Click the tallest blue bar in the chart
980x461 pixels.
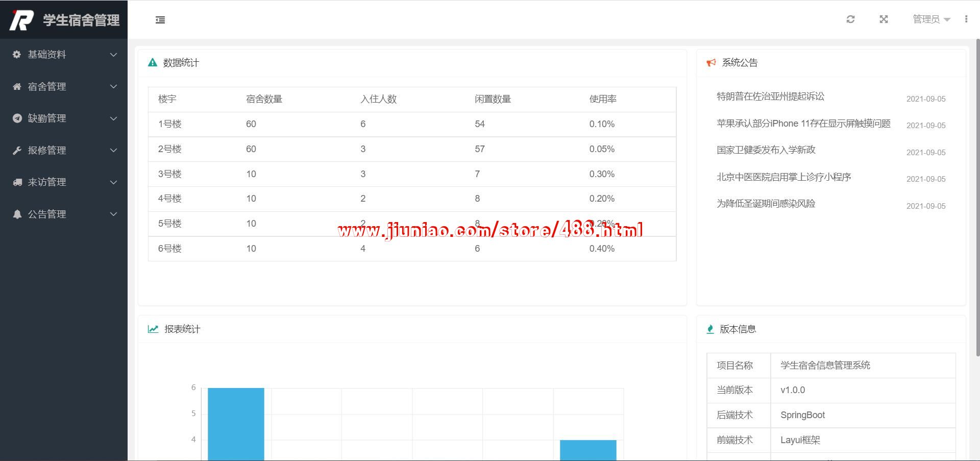236,424
